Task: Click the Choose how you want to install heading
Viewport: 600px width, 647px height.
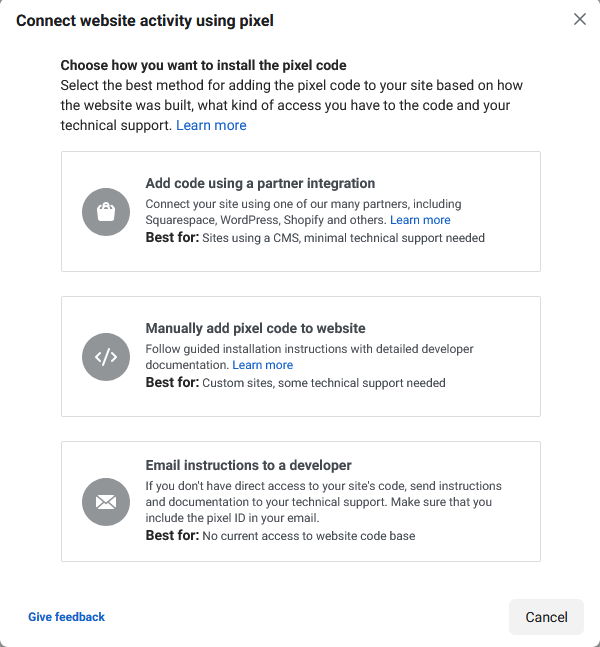Action: click(x=203, y=65)
